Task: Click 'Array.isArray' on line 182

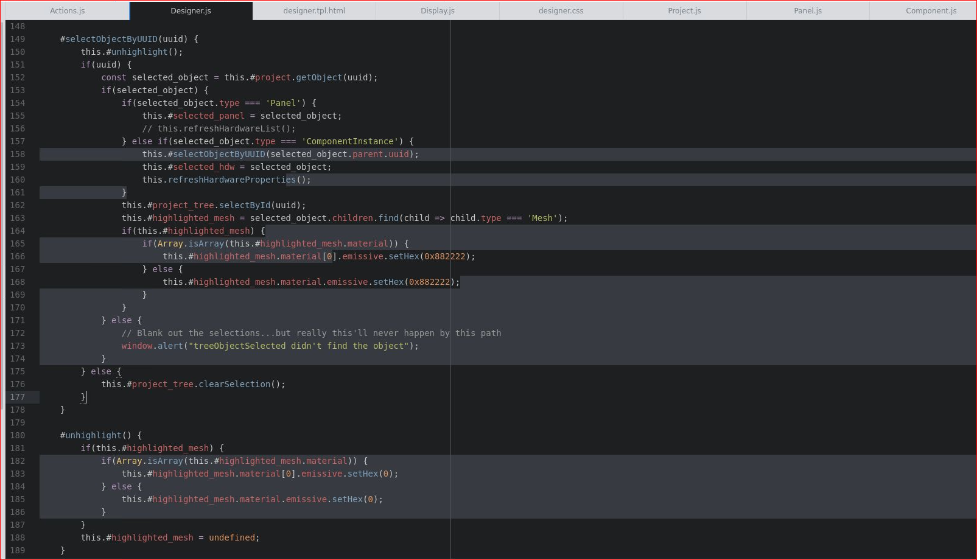Action: click(x=150, y=461)
